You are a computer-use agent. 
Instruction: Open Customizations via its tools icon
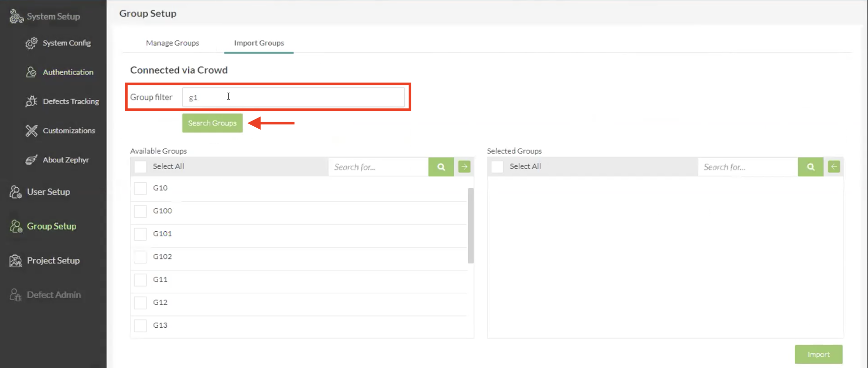tap(31, 130)
